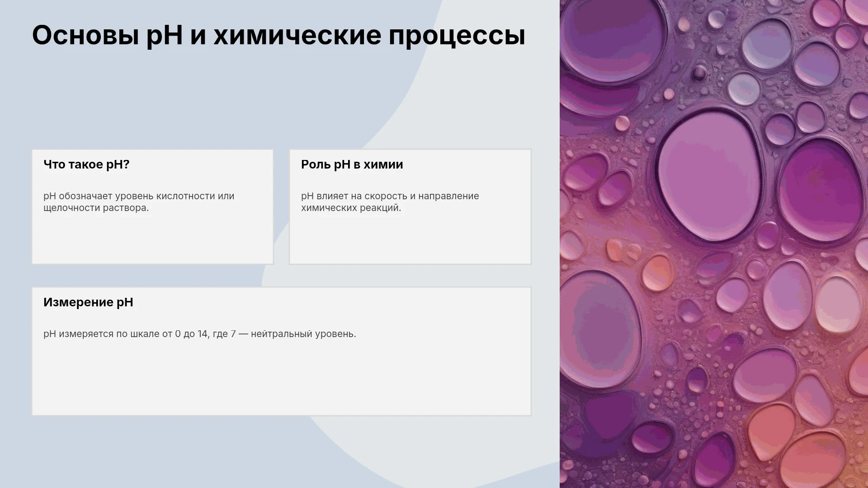Image resolution: width=868 pixels, height=488 pixels.
Task: Click the slide title about pH basics
Action: click(278, 35)
